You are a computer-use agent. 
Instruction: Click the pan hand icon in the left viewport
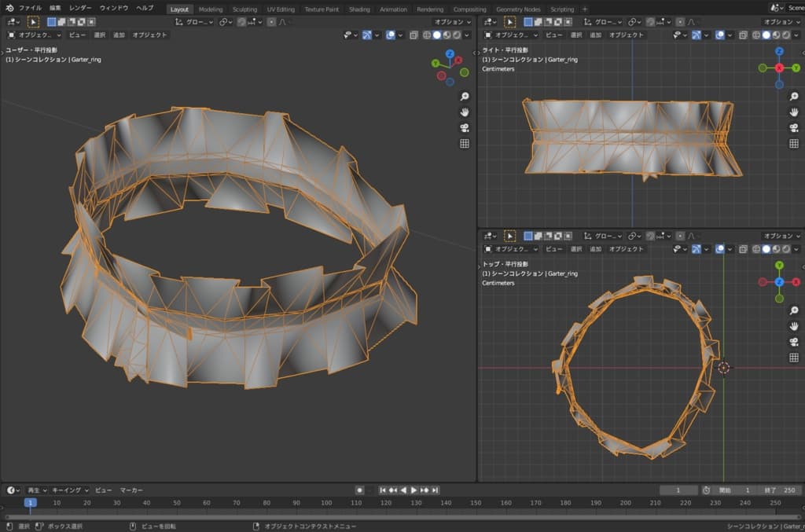pyautogui.click(x=465, y=112)
